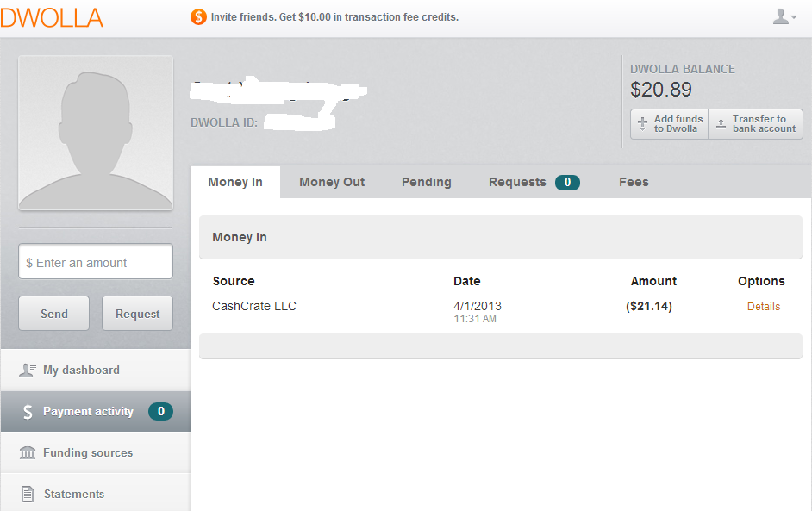Image resolution: width=812 pixels, height=511 pixels.
Task: Click the Requests count badge
Action: tap(567, 182)
